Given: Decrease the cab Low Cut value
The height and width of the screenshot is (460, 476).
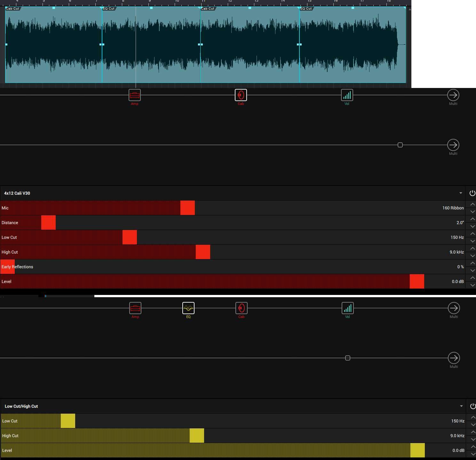Looking at the screenshot, I should coord(472,241).
